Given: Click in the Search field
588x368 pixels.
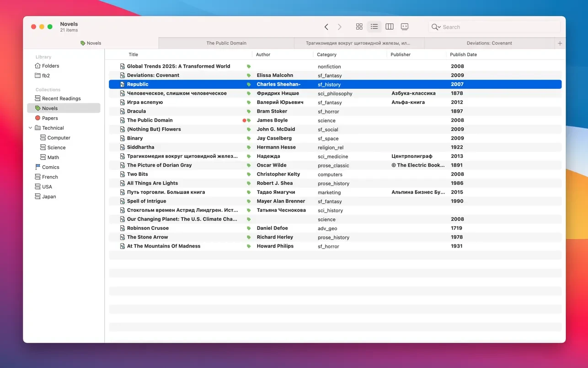Looking at the screenshot, I should pyautogui.click(x=498, y=27).
